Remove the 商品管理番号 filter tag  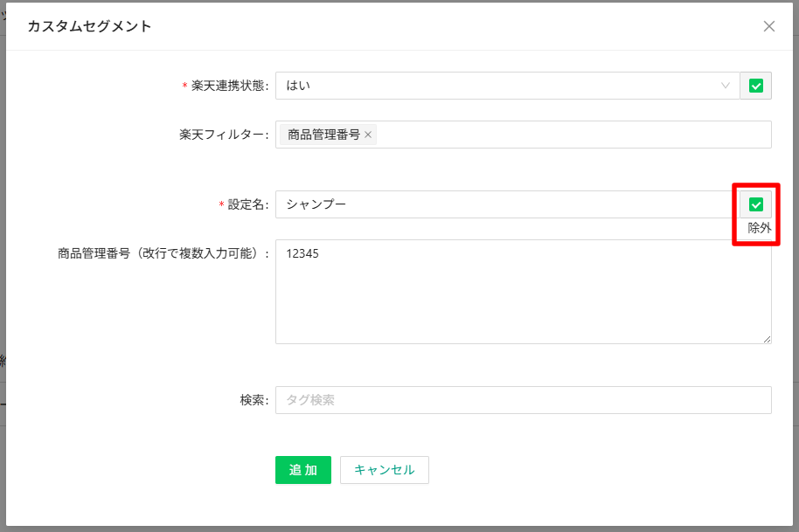[368, 135]
